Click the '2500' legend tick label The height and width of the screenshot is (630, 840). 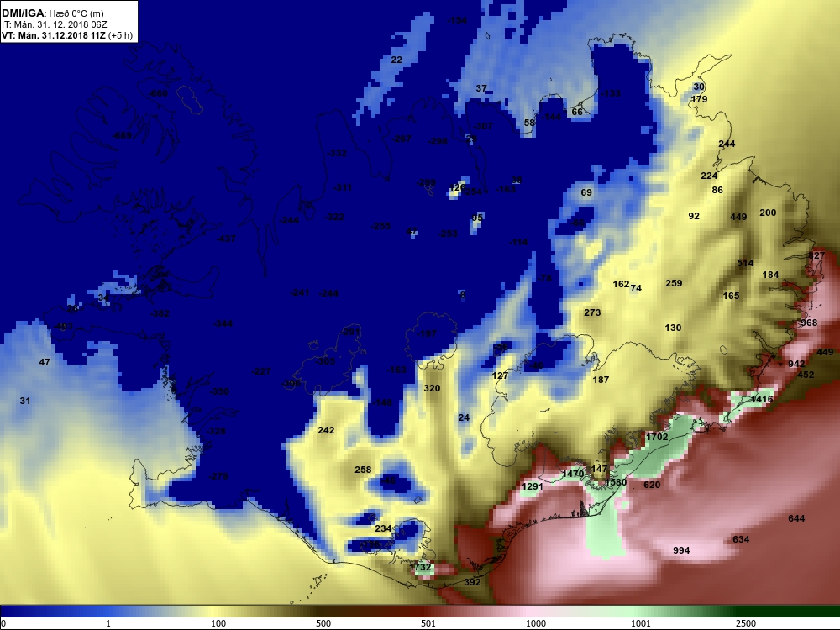point(746,623)
